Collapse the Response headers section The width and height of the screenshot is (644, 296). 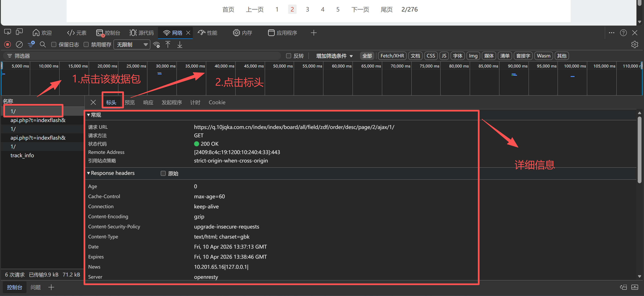(88, 173)
